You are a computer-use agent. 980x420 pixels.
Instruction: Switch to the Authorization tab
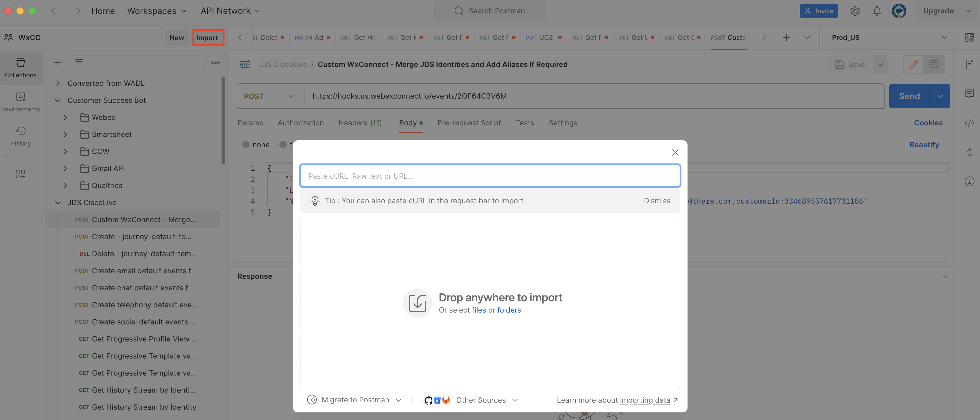pos(301,123)
